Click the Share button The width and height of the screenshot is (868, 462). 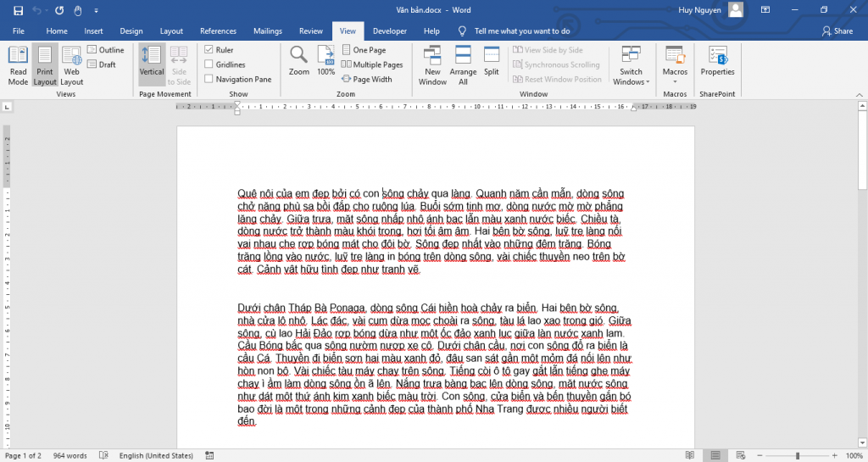click(x=837, y=31)
